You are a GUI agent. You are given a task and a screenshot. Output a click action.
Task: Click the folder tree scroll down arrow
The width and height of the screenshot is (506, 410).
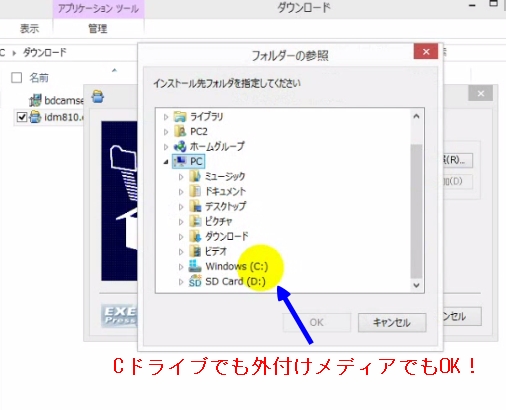pyautogui.click(x=416, y=285)
